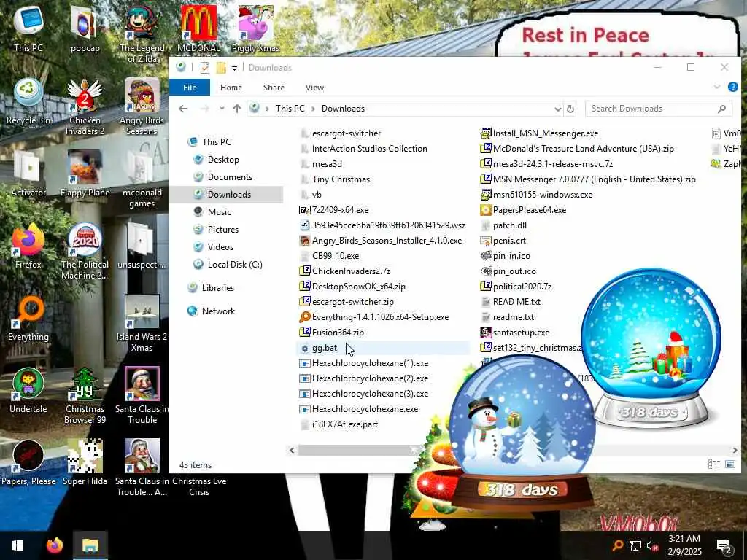Launch The Legend of Zilda shortcut

pos(142,34)
